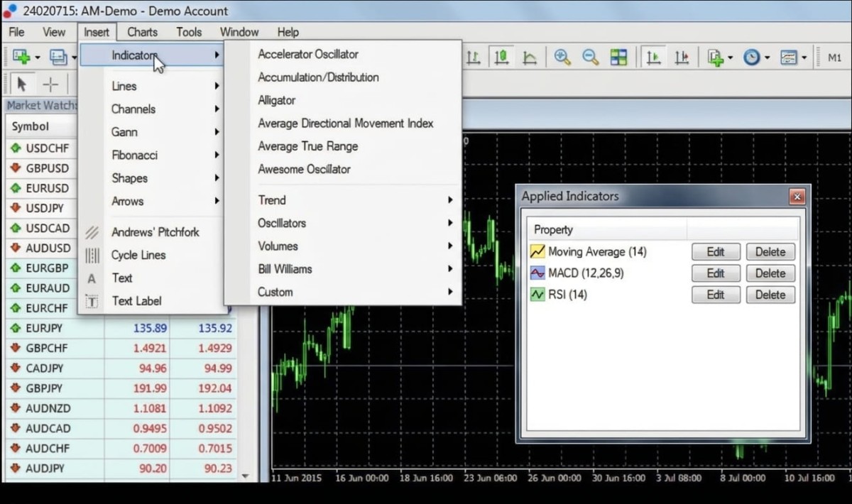Click the USDCHF green up arrow icon
The image size is (852, 504).
(x=15, y=148)
